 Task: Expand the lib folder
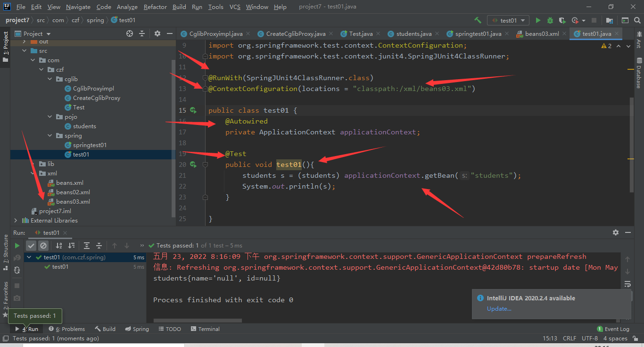(33, 164)
